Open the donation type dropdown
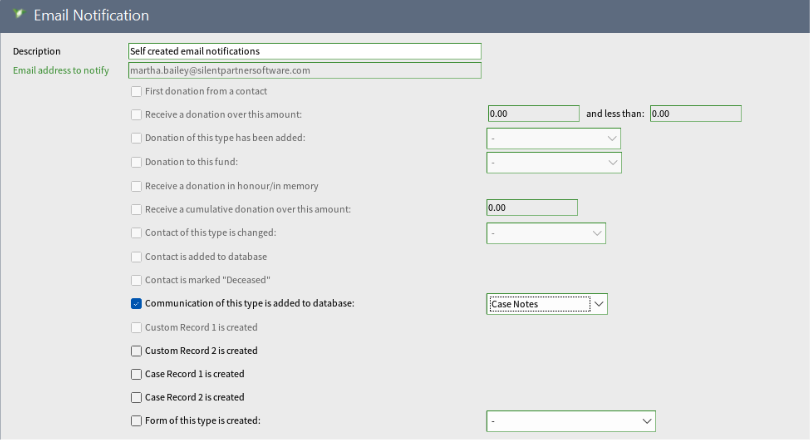This screenshot has width=810, height=440. 553,138
